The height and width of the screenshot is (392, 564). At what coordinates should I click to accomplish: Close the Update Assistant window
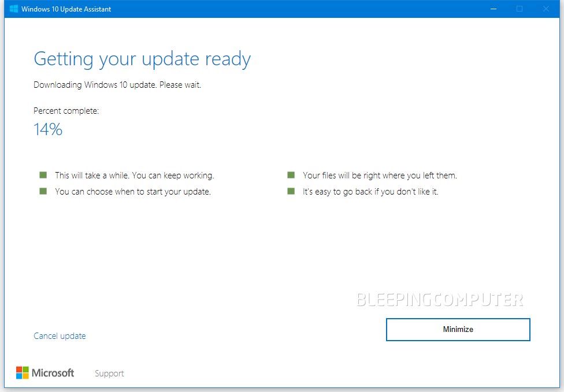point(546,9)
